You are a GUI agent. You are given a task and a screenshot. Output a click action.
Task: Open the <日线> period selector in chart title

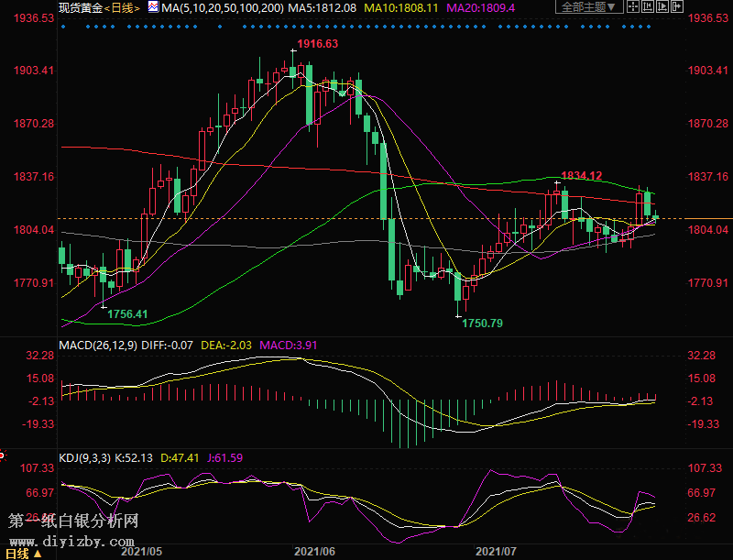123,7
